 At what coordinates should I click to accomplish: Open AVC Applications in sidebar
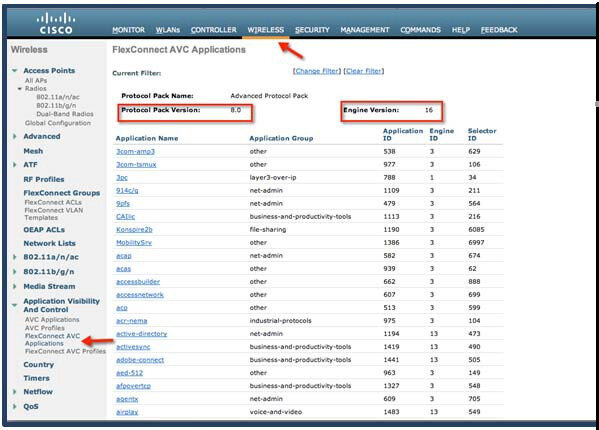pos(52,320)
